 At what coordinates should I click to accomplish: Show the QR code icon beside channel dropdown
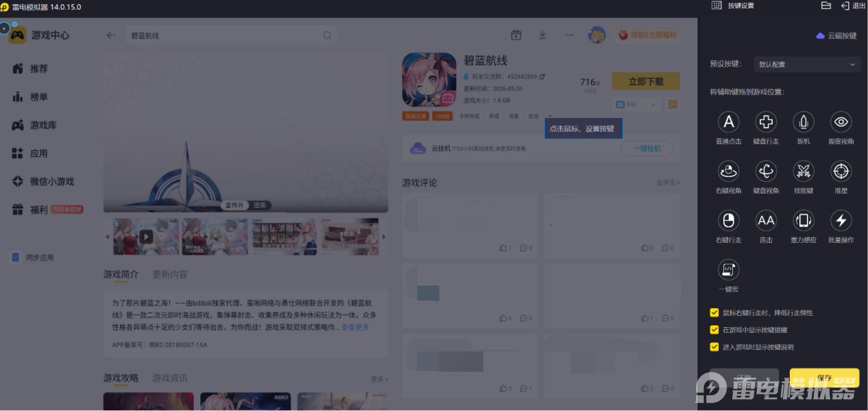[673, 104]
